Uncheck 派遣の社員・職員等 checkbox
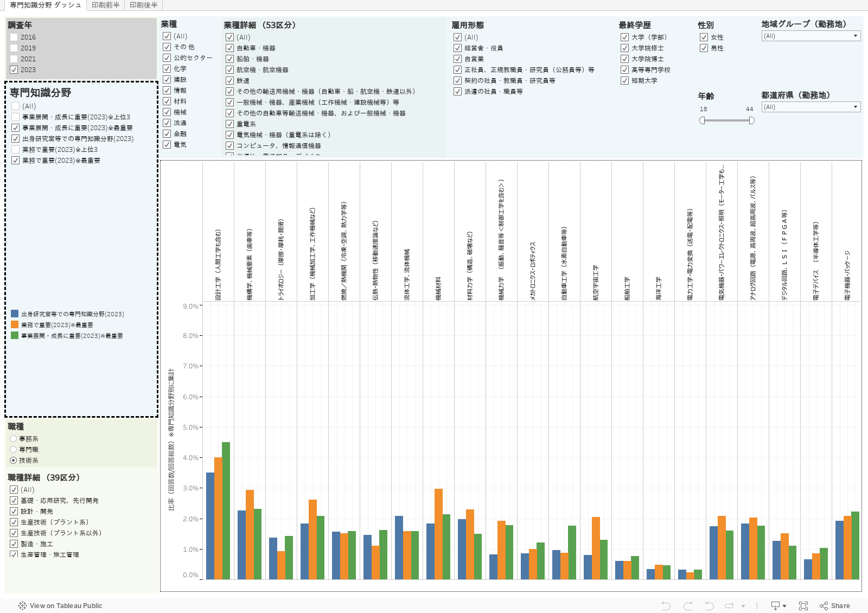 click(458, 92)
